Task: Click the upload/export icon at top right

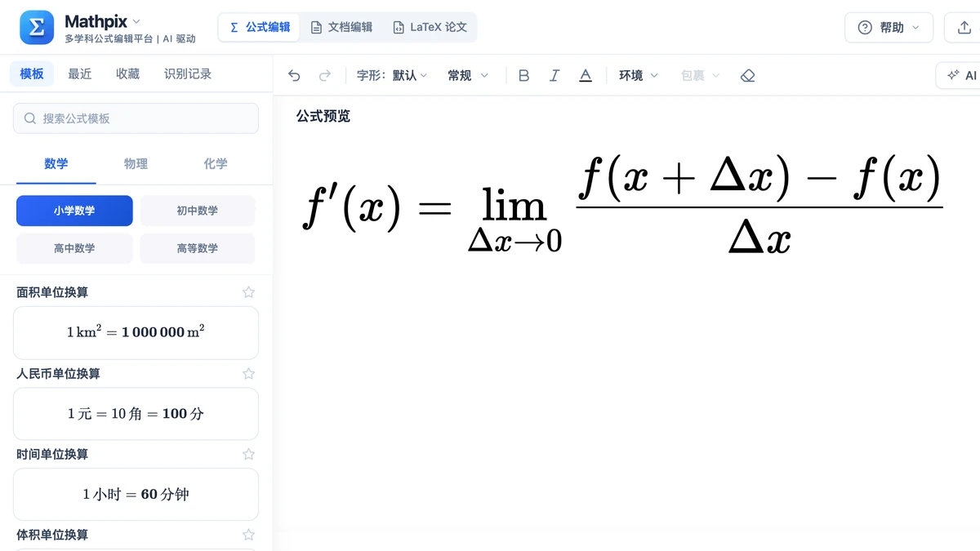Action: (963, 28)
